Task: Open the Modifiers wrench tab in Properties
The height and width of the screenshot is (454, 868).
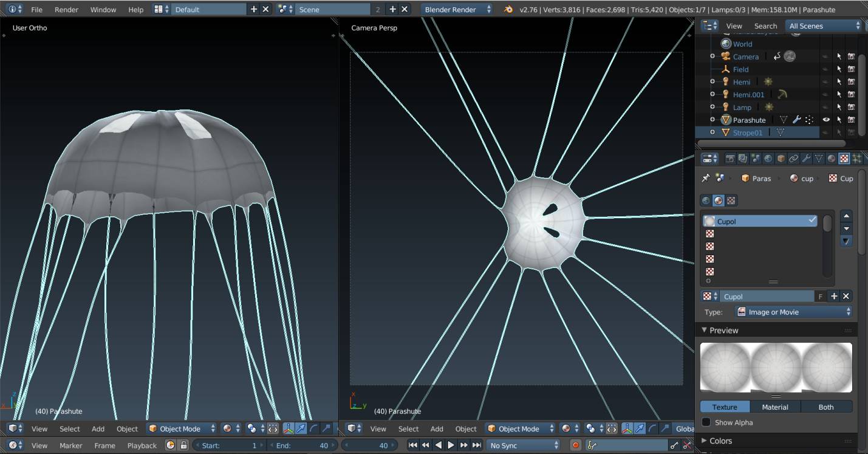Action: pos(806,159)
